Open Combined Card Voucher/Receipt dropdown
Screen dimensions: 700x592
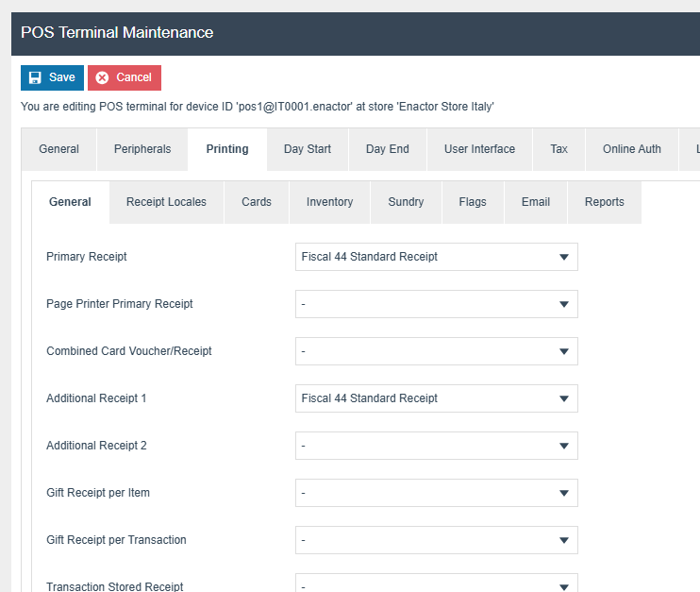click(436, 351)
